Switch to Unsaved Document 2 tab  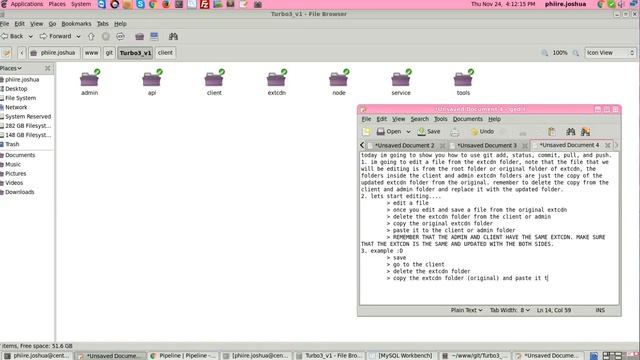(404, 145)
